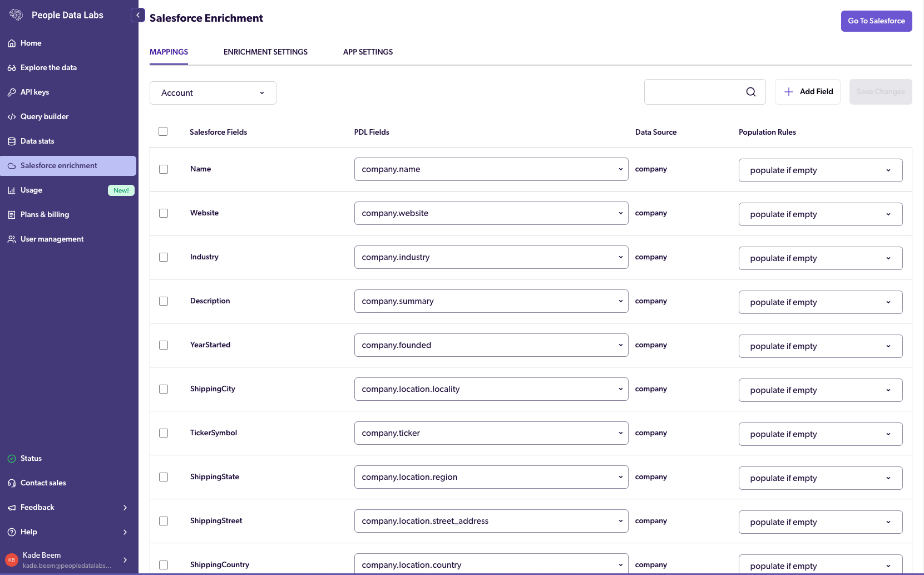The height and width of the screenshot is (575, 924).
Task: Check the ShippingState row checkbox
Action: click(164, 477)
